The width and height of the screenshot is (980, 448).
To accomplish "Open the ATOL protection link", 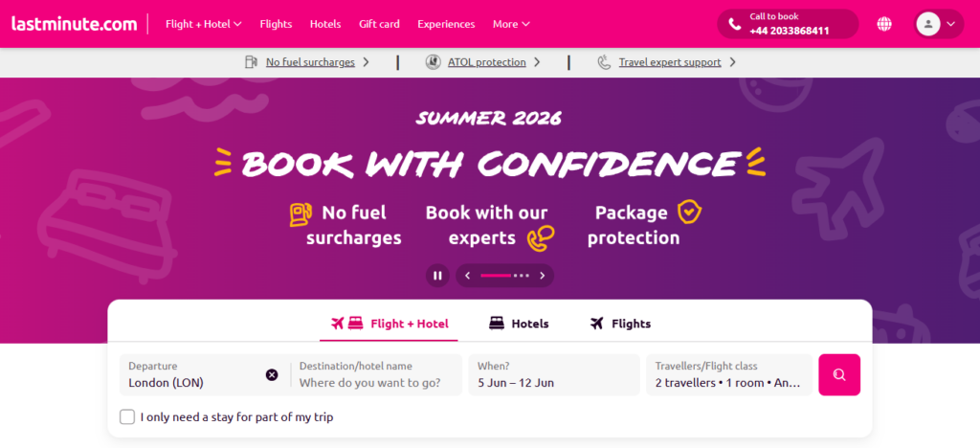I will (487, 62).
